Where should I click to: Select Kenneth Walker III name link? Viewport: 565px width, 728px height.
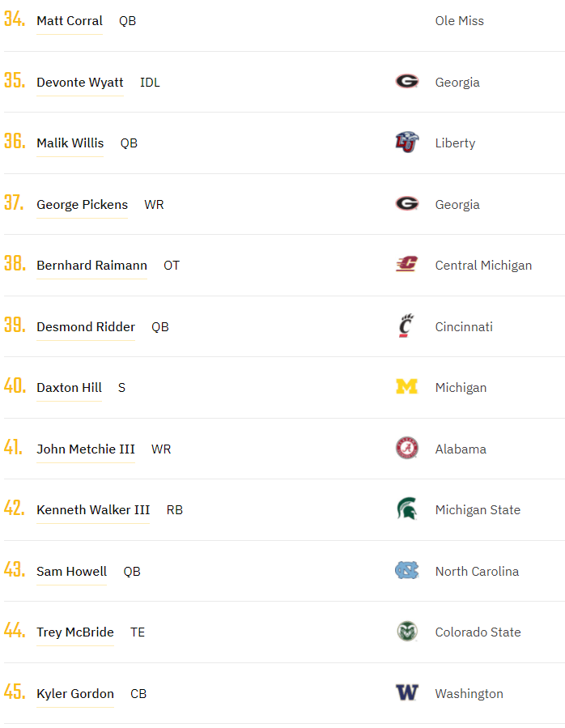[93, 510]
